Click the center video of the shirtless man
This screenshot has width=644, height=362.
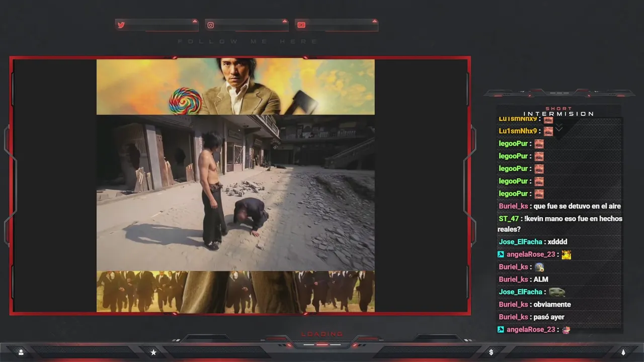click(235, 193)
